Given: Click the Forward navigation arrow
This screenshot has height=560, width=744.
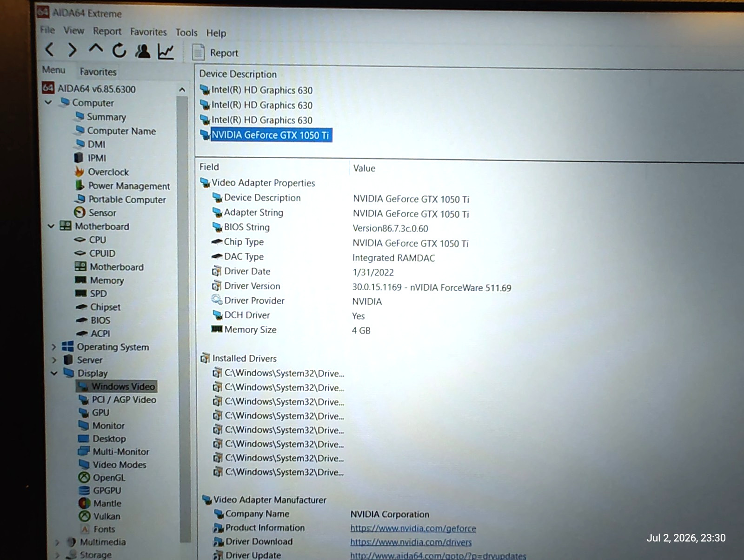Looking at the screenshot, I should [72, 50].
